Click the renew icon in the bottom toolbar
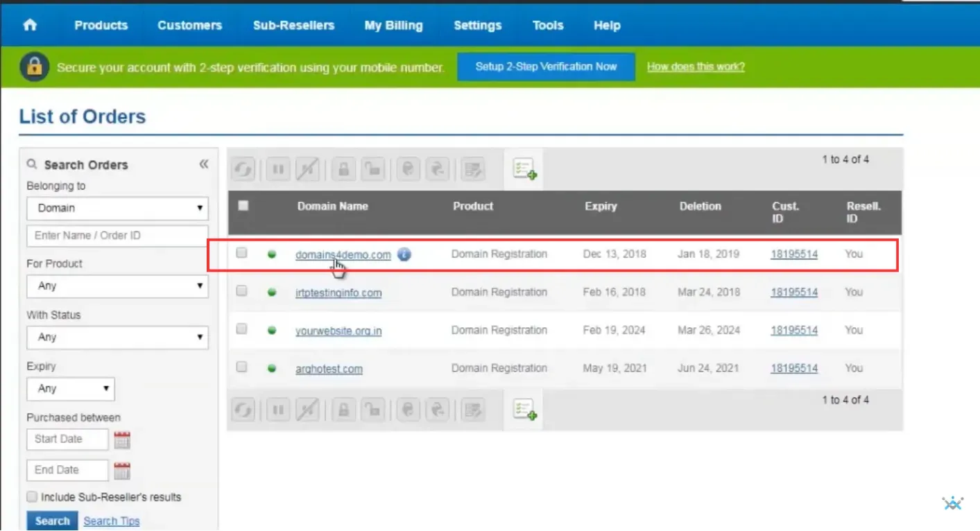This screenshot has width=980, height=531. 243,410
